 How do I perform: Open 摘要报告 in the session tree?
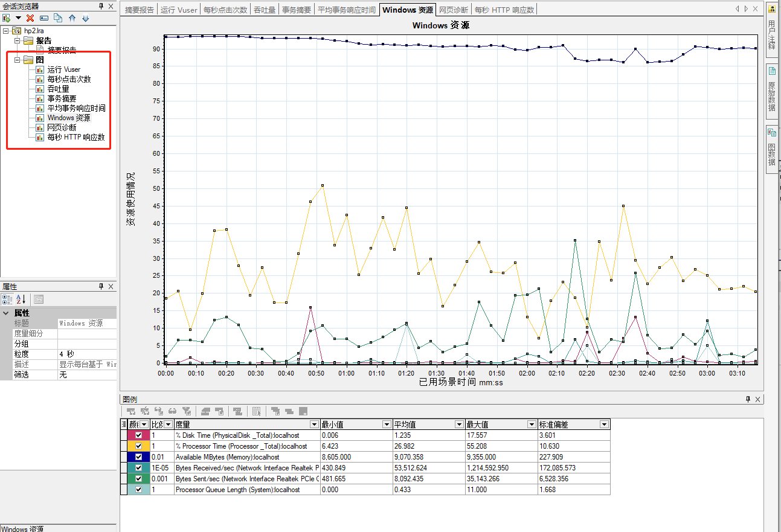(62, 50)
